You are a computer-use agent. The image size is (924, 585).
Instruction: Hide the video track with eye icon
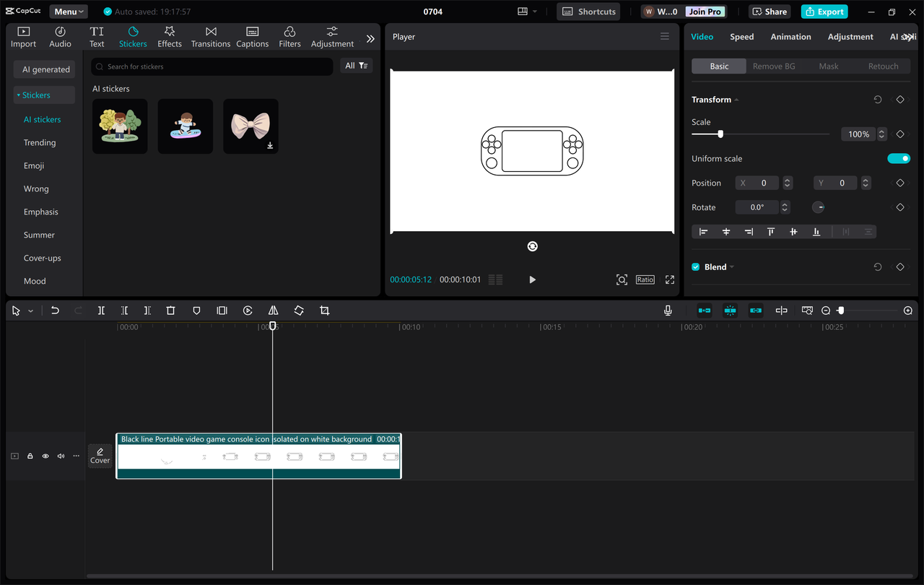45,456
